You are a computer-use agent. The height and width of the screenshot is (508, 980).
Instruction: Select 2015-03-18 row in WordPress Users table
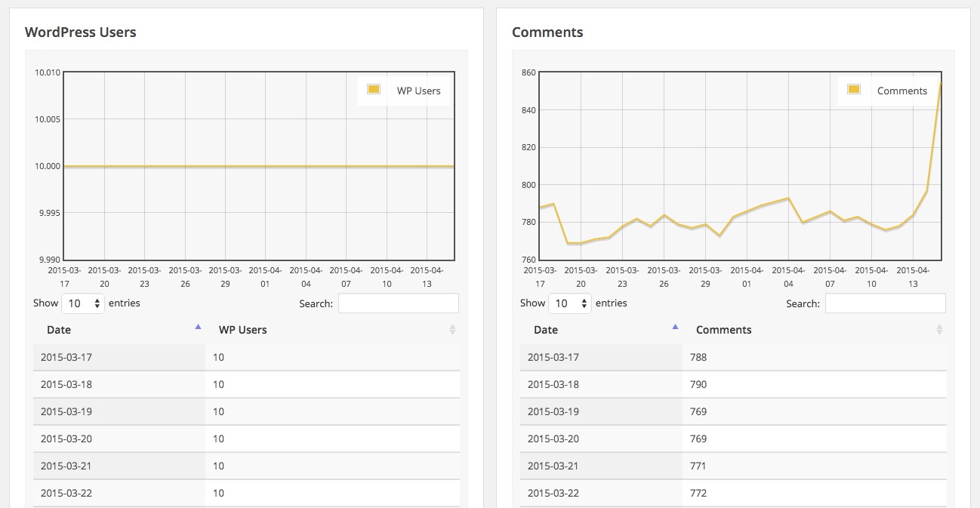click(246, 384)
